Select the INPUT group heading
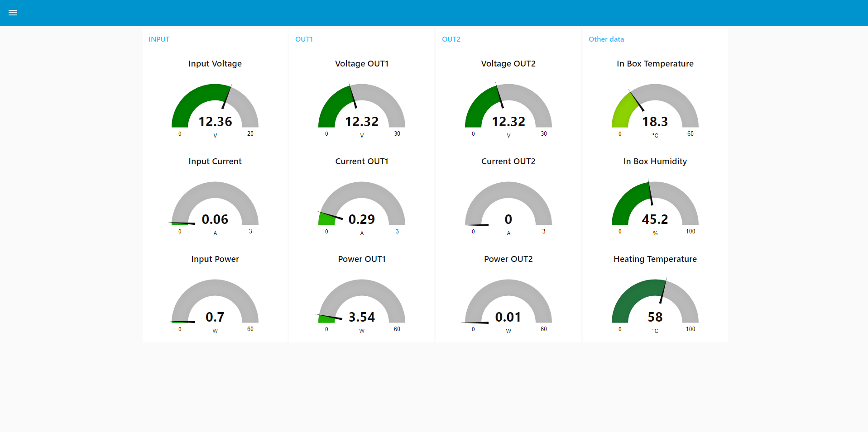 click(159, 39)
